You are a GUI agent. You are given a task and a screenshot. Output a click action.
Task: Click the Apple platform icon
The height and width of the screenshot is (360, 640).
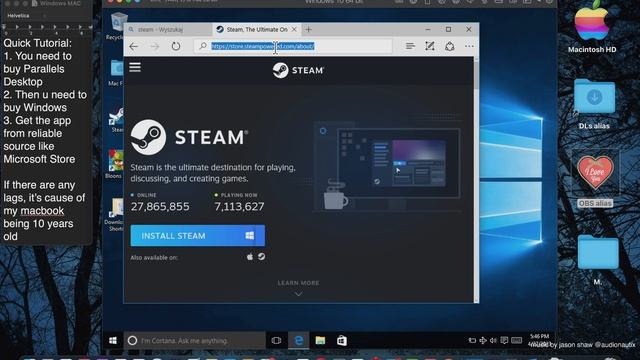click(x=249, y=257)
